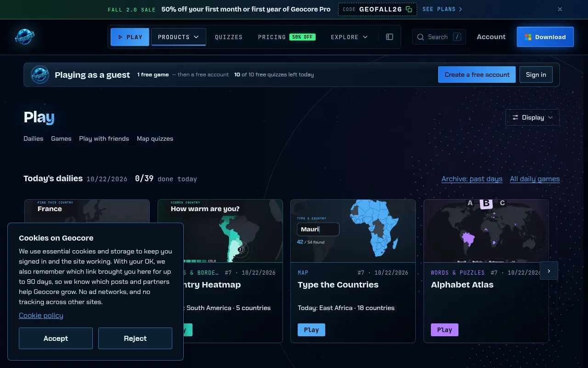588x368 pixels.
Task: Click Today: East Africa 18 countries text
Action: pos(346,308)
